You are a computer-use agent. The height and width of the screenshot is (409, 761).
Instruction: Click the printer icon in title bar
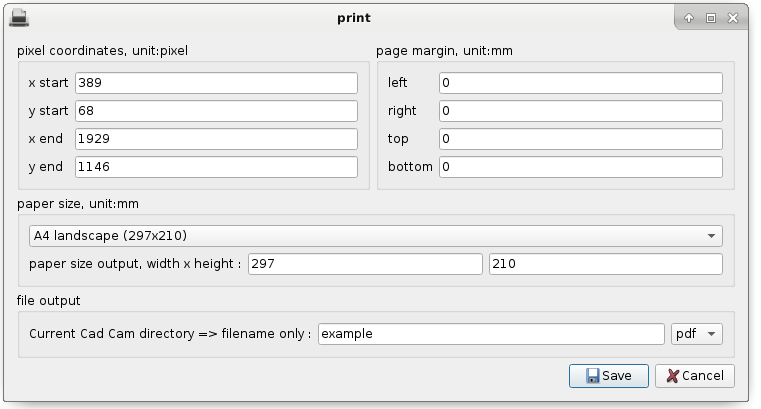[19, 18]
